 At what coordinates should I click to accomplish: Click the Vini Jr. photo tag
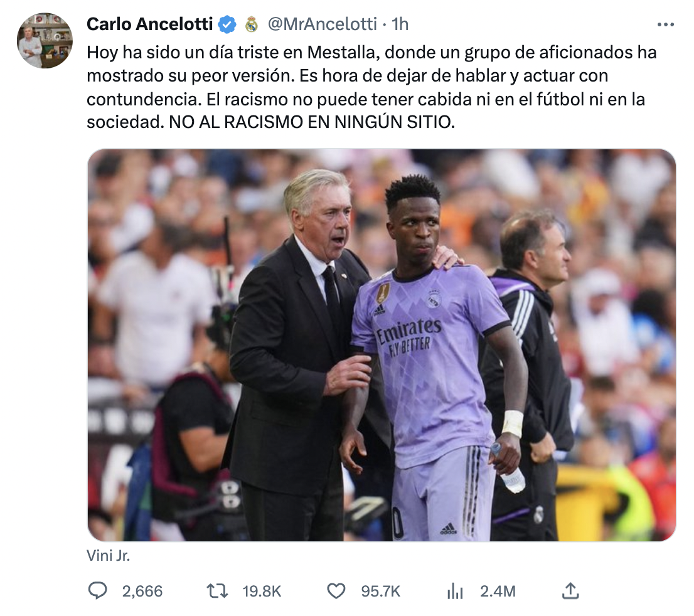(109, 555)
